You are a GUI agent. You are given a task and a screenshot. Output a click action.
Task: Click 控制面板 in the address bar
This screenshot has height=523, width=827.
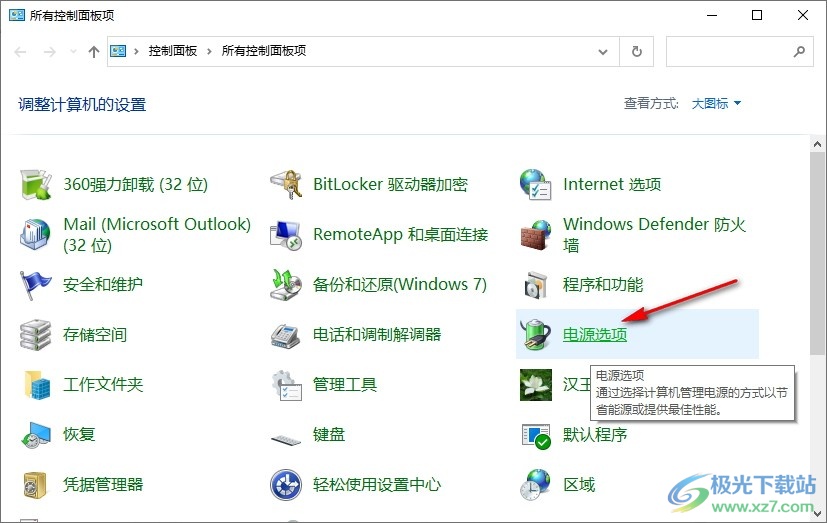coord(172,51)
